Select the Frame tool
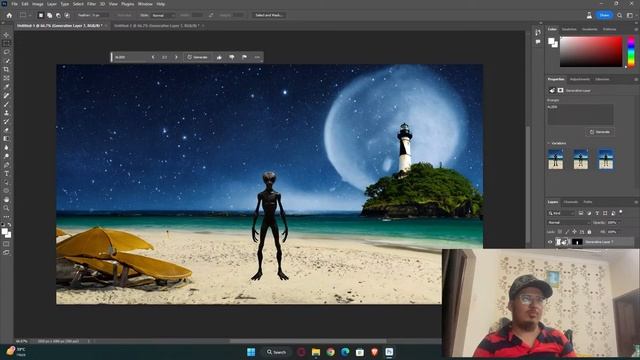This screenshot has width=640, height=360. click(6, 78)
